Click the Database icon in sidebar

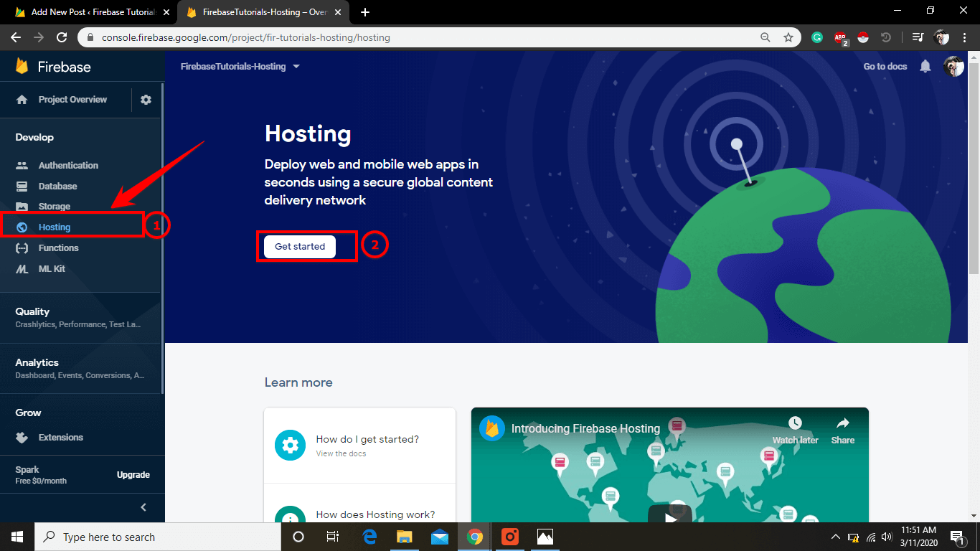tap(22, 186)
